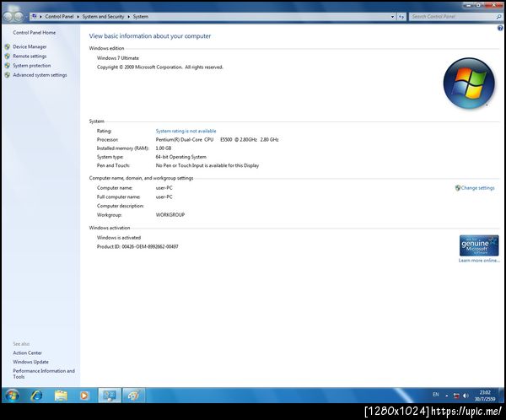This screenshot has width=506, height=420.
Task: Show hidden tray icons arrow
Action: 447,396
